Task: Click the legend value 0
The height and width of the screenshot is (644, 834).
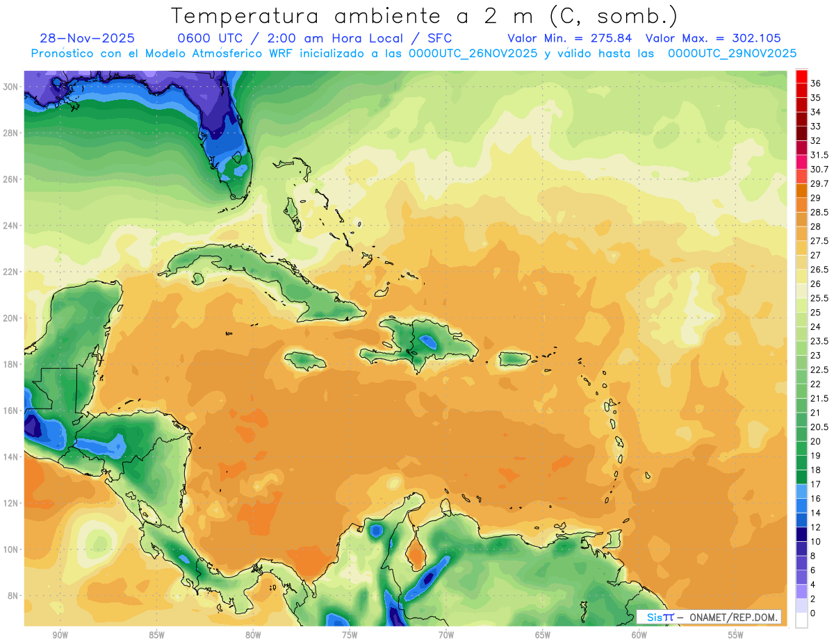Action: [x=813, y=613]
